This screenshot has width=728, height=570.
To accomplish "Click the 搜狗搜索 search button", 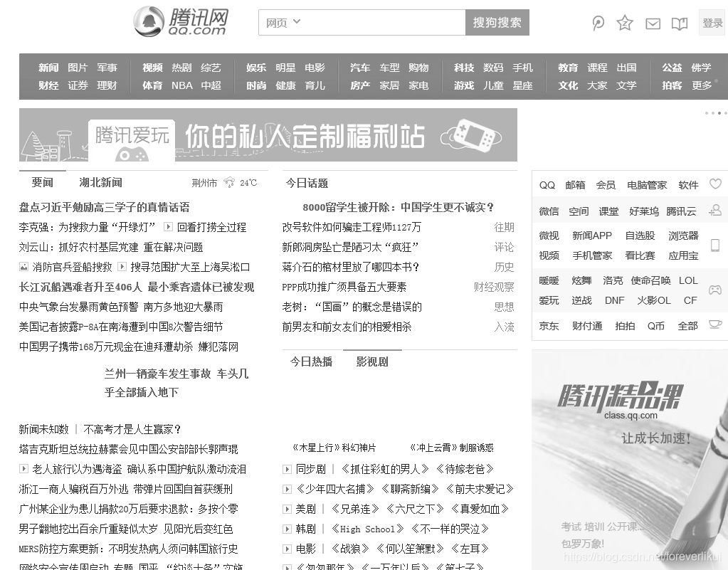I will pyautogui.click(x=497, y=22).
